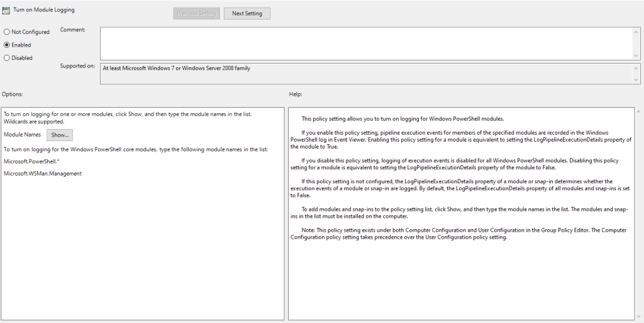Click the Microsoft.WSMan.Management module name text
Viewport: 644px width, 323px height.
[x=42, y=173]
